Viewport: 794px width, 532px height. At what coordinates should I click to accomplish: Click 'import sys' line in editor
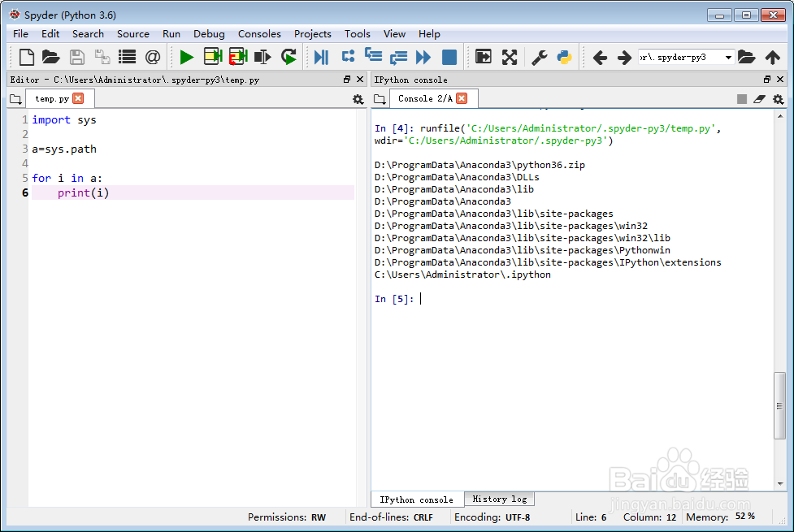point(64,120)
